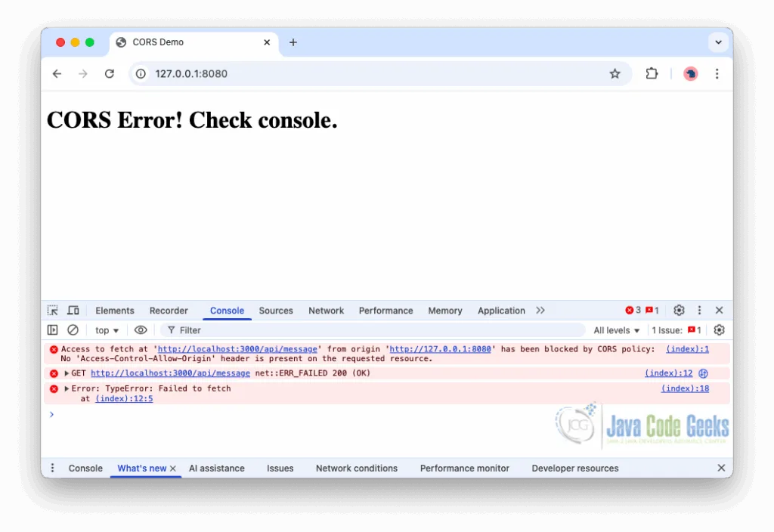Clear the console
The height and width of the screenshot is (532, 774).
[x=73, y=330]
